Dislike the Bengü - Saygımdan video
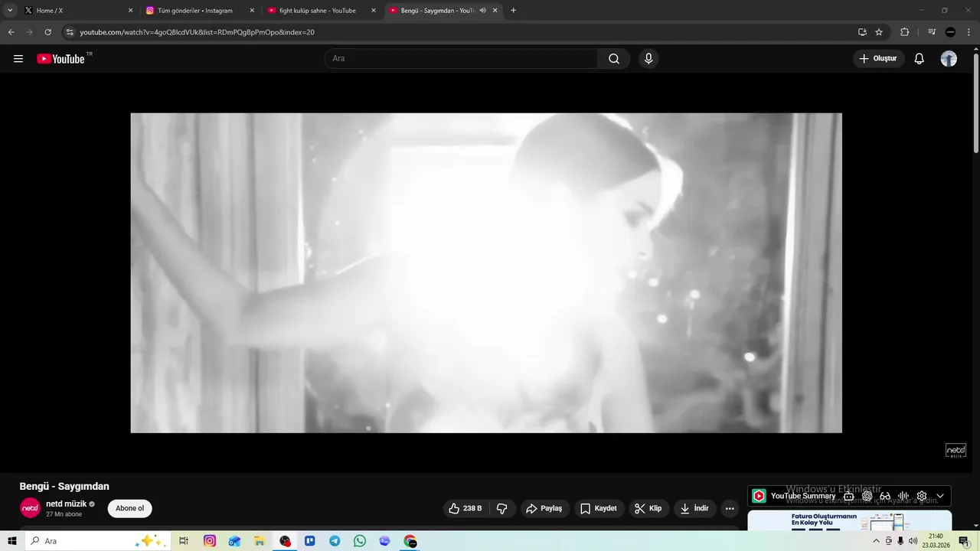980x551 pixels. 502,508
